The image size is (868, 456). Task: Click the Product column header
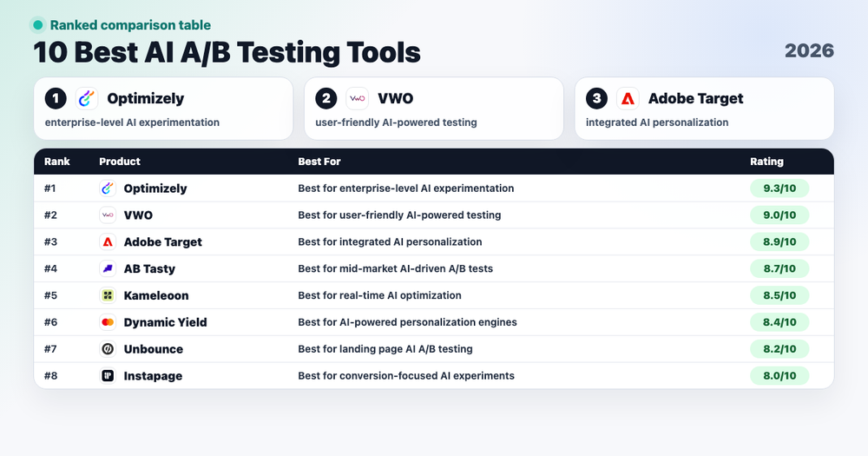(120, 162)
